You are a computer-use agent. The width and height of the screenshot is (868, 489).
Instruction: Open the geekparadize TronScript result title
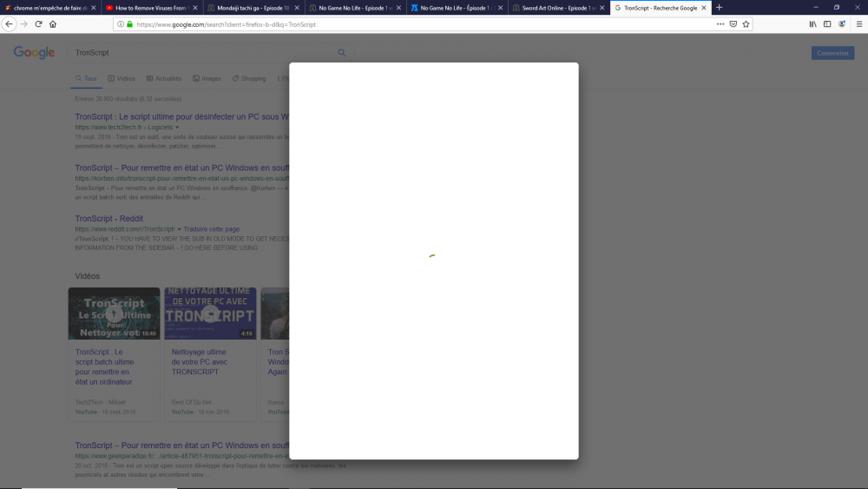pos(182,446)
